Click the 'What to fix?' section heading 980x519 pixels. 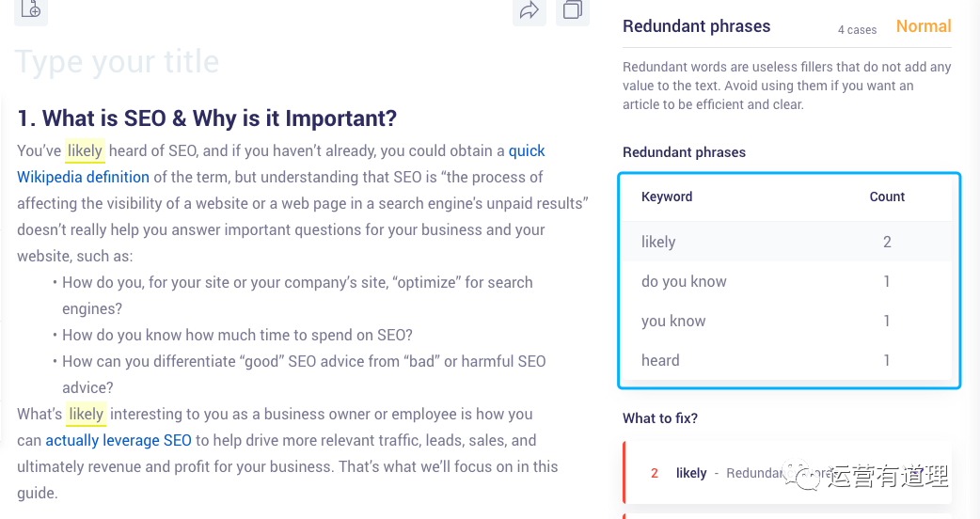(660, 417)
